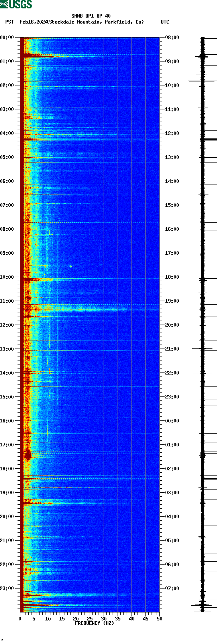
Task: Click the 09:00 PST time label
Action: (7, 253)
